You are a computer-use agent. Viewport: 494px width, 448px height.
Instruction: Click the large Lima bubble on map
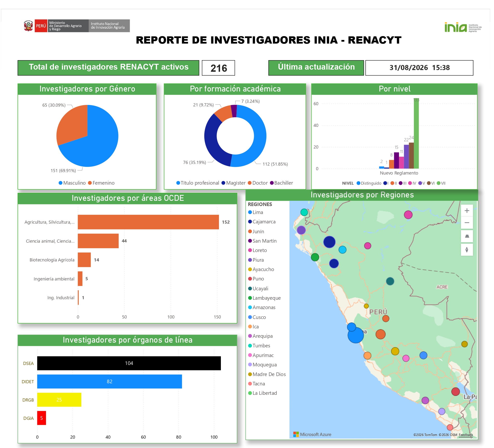point(355,335)
